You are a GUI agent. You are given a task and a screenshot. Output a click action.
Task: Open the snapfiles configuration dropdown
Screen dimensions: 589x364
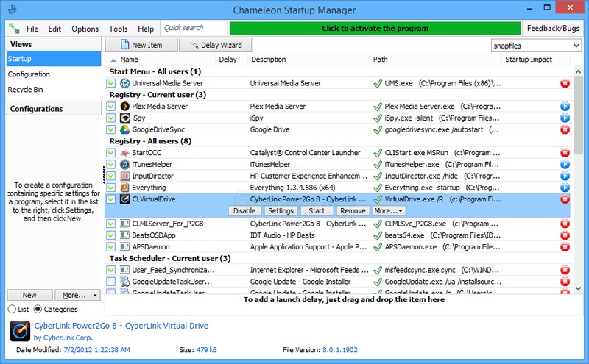(x=536, y=46)
